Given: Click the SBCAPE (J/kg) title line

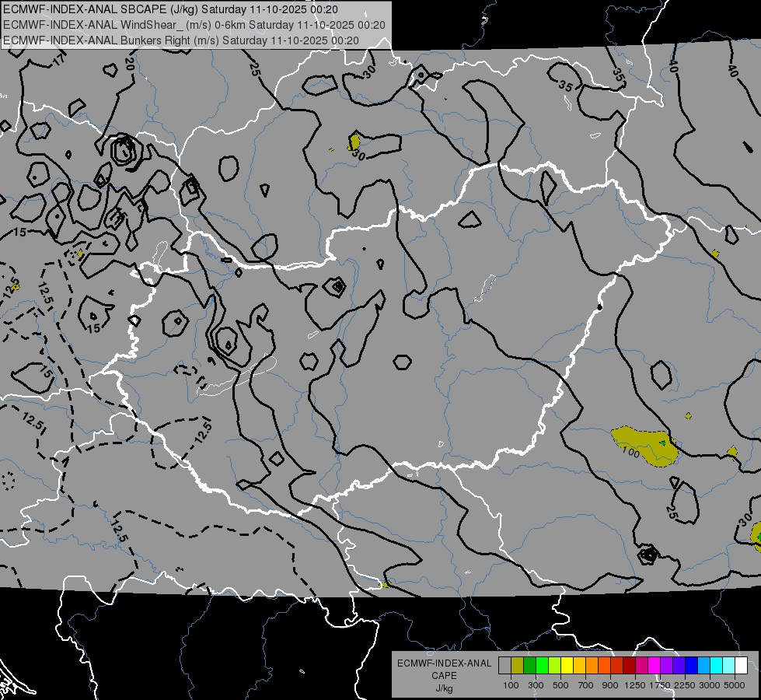Looking at the screenshot, I should click(170, 9).
